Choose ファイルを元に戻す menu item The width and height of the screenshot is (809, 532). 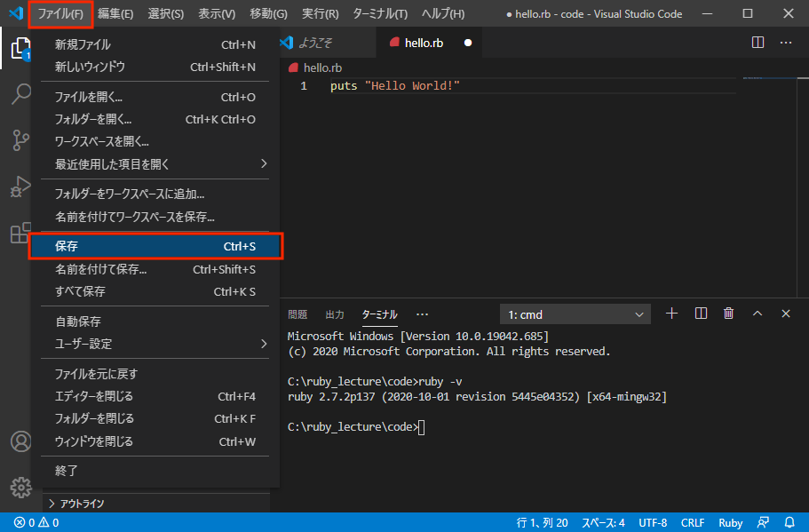pos(155,374)
